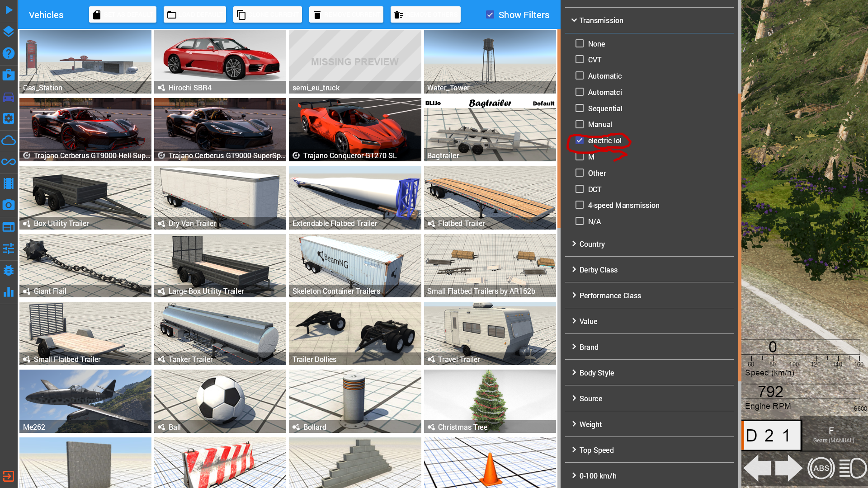Open vehicle config gear-box icon
The image size is (868, 488).
tap(9, 118)
